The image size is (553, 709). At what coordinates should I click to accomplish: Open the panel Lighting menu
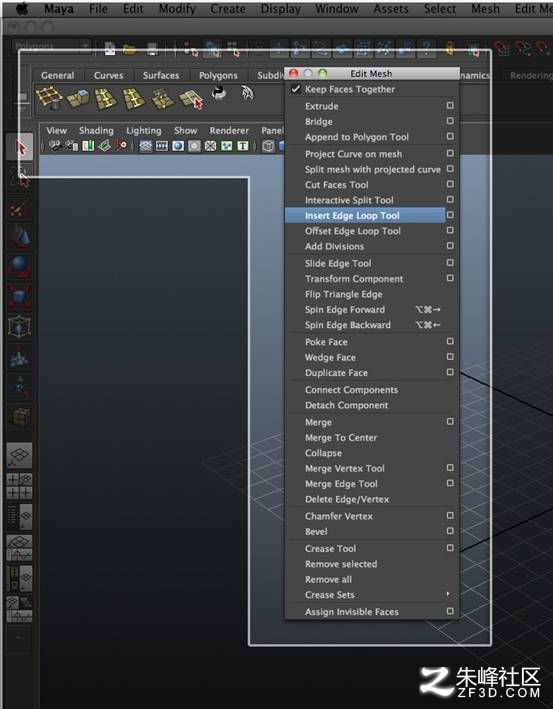[x=144, y=131]
